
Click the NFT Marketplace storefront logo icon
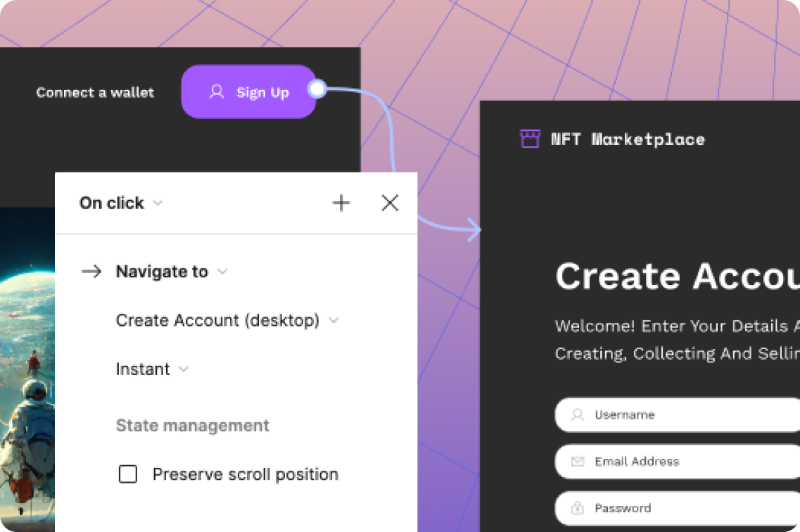click(x=529, y=139)
